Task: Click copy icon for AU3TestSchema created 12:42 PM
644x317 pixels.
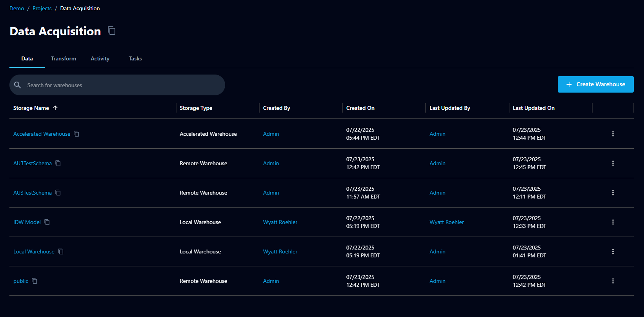Action: (x=58, y=163)
